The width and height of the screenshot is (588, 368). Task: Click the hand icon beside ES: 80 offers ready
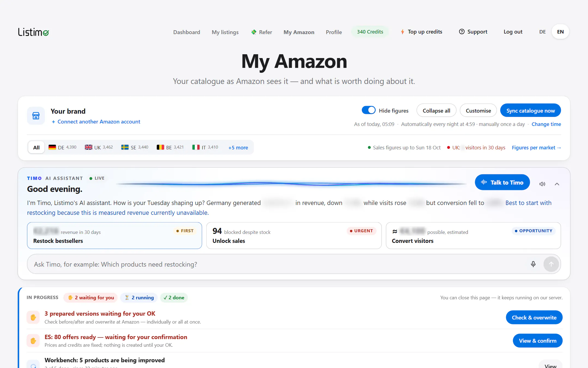coord(33,341)
